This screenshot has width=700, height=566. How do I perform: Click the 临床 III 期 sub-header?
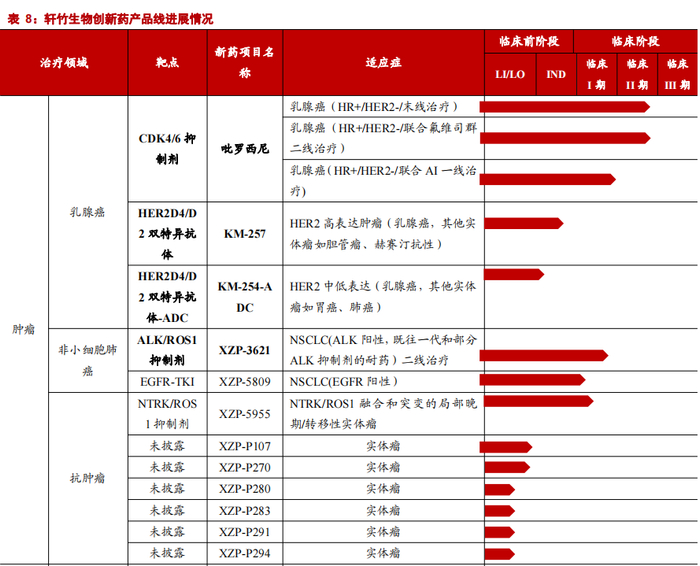(677, 74)
